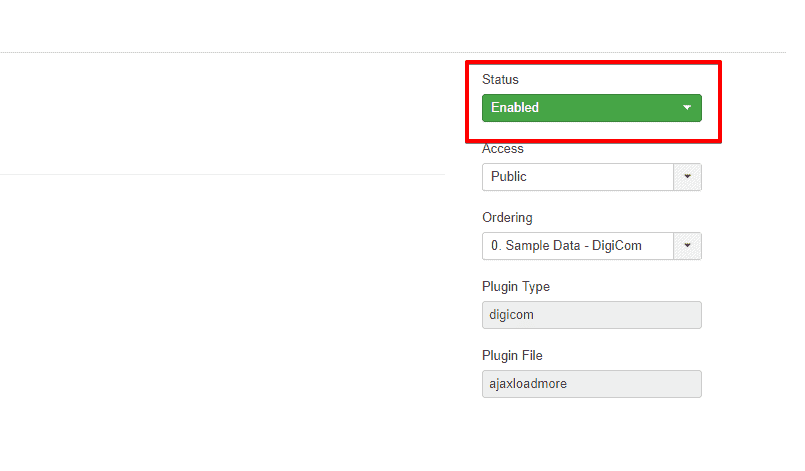Click the arrow button on Ordering selector
This screenshot has width=805, height=471.
click(687, 246)
